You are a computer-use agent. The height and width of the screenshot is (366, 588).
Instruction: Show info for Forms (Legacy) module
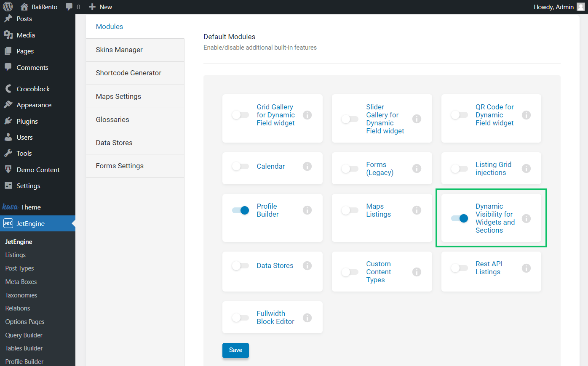coord(417,168)
